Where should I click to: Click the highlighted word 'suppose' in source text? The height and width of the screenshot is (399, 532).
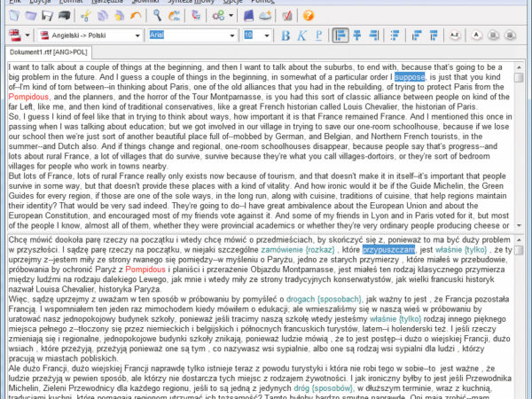[x=410, y=77]
